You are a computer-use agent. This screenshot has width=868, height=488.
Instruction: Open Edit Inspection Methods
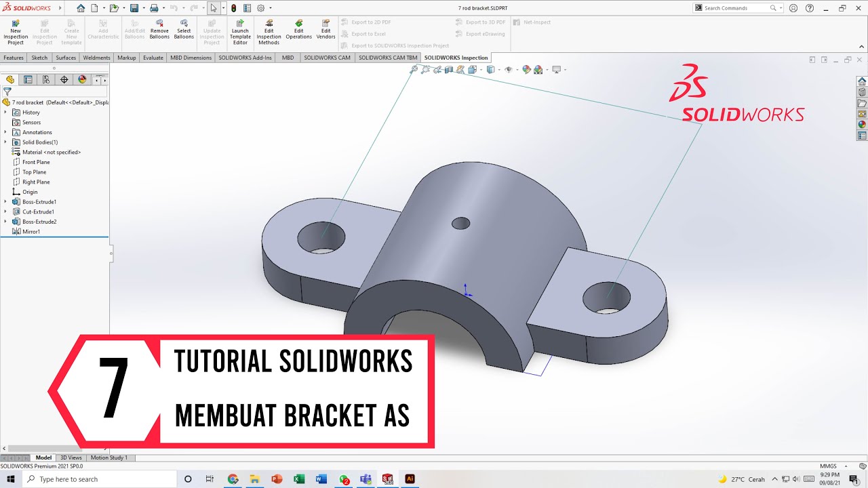pos(269,31)
